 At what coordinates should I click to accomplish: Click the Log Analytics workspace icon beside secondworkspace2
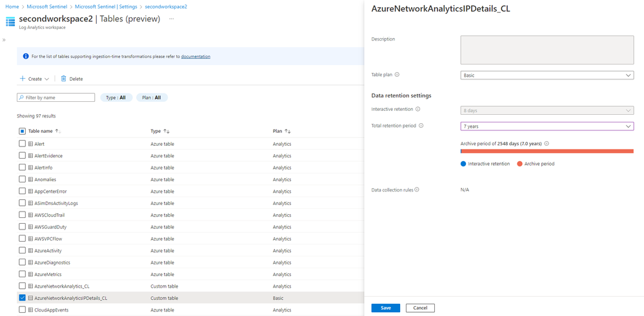10,22
